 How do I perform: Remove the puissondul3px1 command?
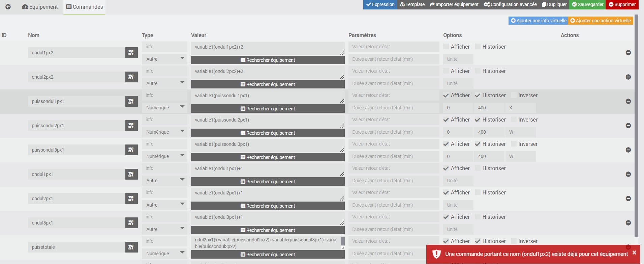click(628, 150)
